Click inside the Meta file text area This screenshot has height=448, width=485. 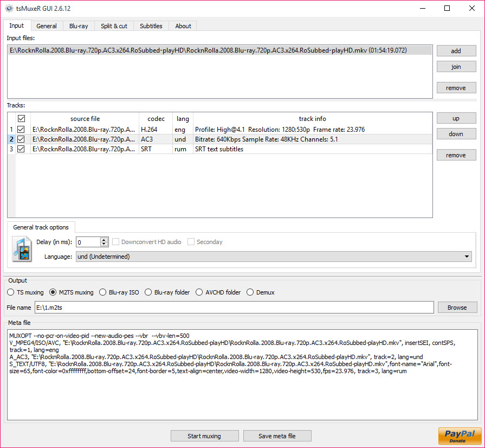[x=243, y=375]
